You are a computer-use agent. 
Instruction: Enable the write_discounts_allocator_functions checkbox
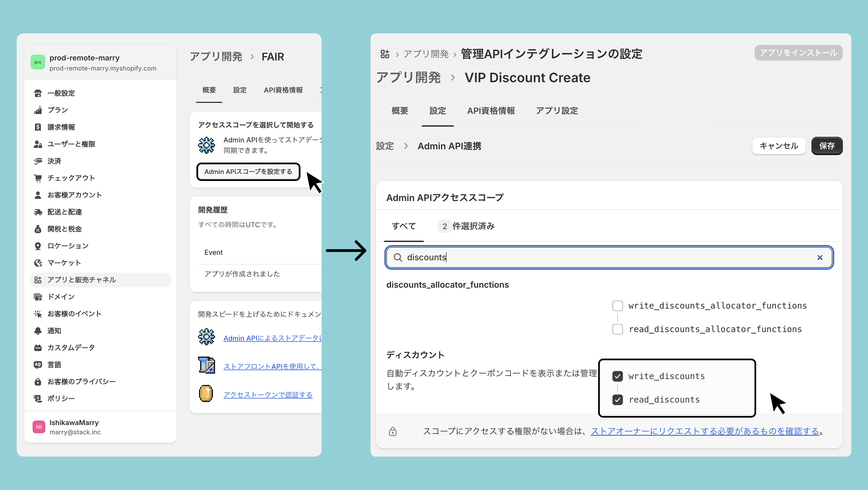[x=617, y=306]
